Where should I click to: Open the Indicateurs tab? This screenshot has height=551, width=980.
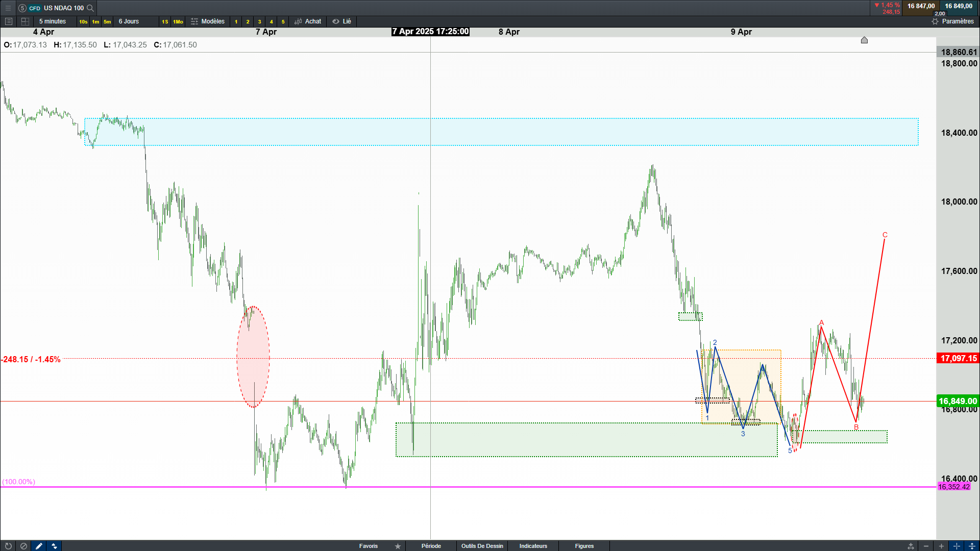pyautogui.click(x=533, y=546)
